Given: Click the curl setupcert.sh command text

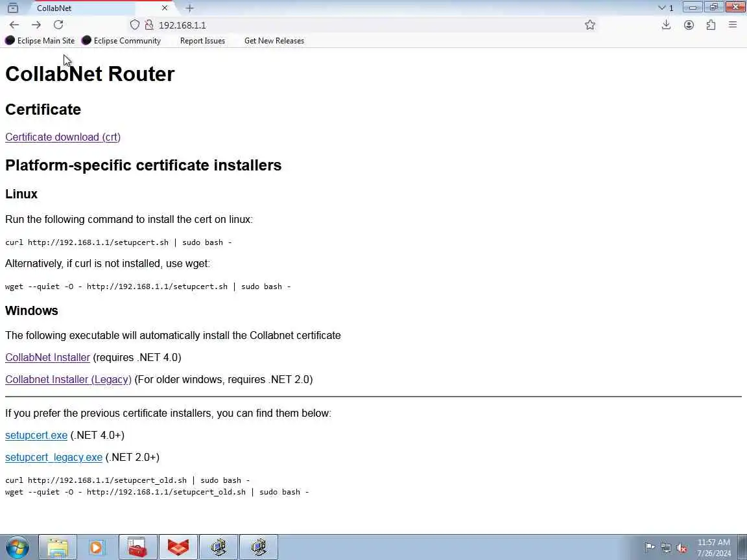Looking at the screenshot, I should (x=119, y=242).
